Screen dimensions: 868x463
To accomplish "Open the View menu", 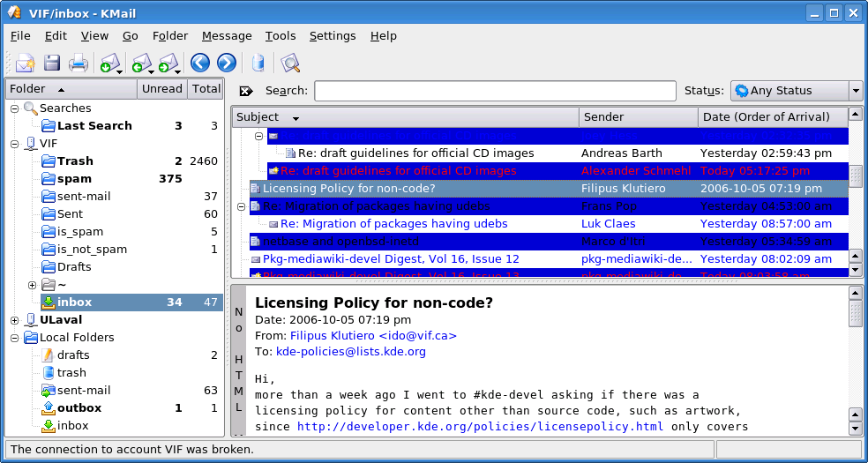I will (94, 36).
